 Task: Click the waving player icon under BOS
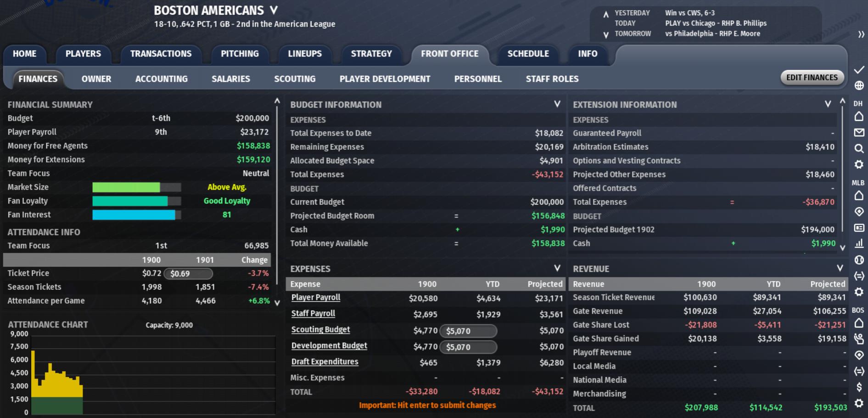point(859,339)
